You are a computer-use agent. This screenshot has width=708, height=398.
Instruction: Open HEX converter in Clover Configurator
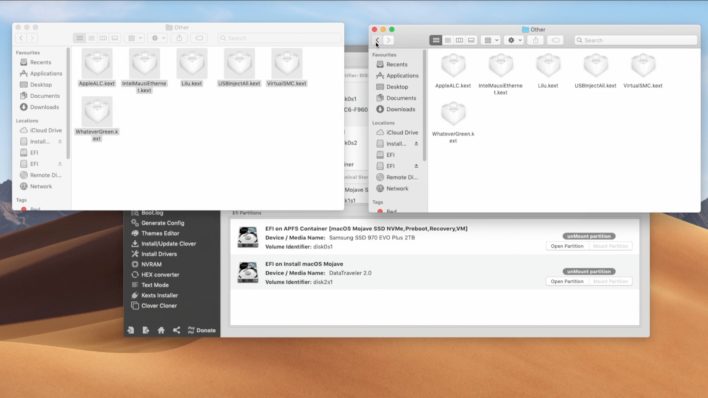(155, 275)
